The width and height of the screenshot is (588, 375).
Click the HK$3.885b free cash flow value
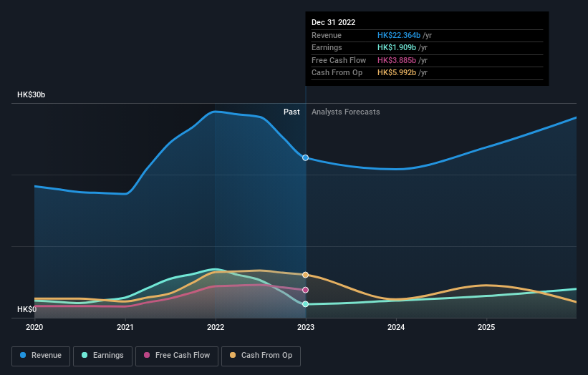(x=396, y=60)
